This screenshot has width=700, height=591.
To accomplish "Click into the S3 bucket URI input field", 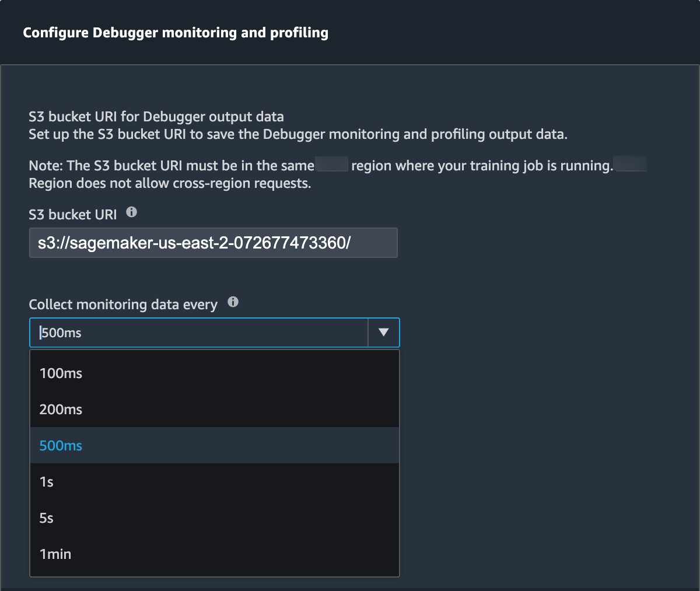I will point(213,243).
